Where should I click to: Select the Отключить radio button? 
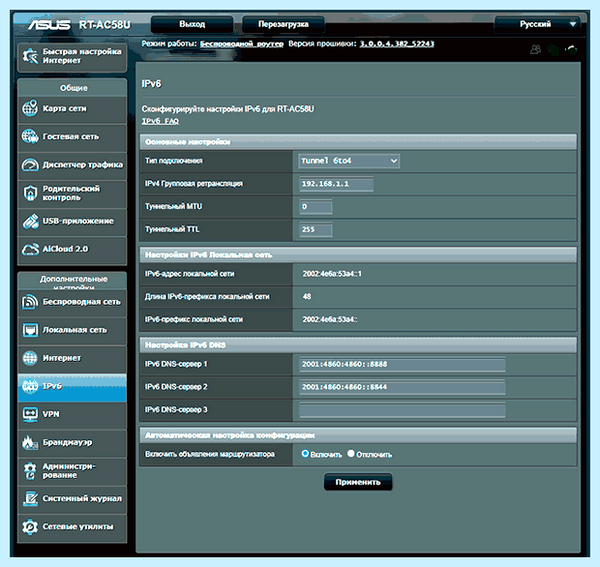pyautogui.click(x=351, y=454)
